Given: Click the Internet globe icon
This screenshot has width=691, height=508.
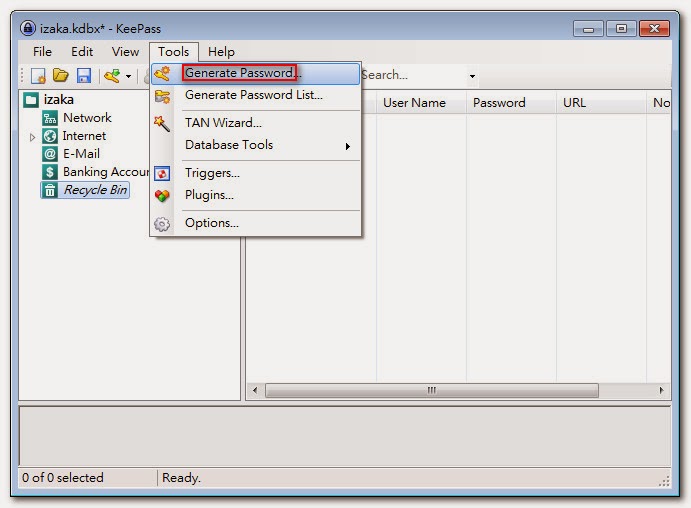Looking at the screenshot, I should [x=50, y=136].
